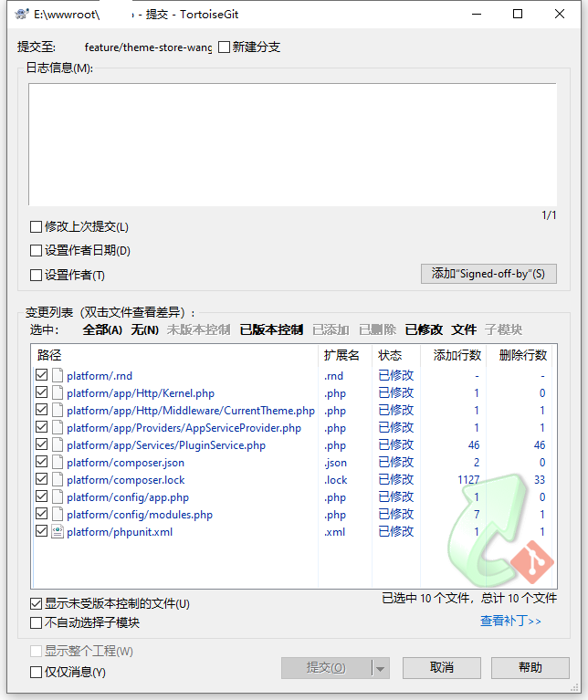Click the .xml extension cell
Viewport: 588px width, 700px height.
point(334,532)
